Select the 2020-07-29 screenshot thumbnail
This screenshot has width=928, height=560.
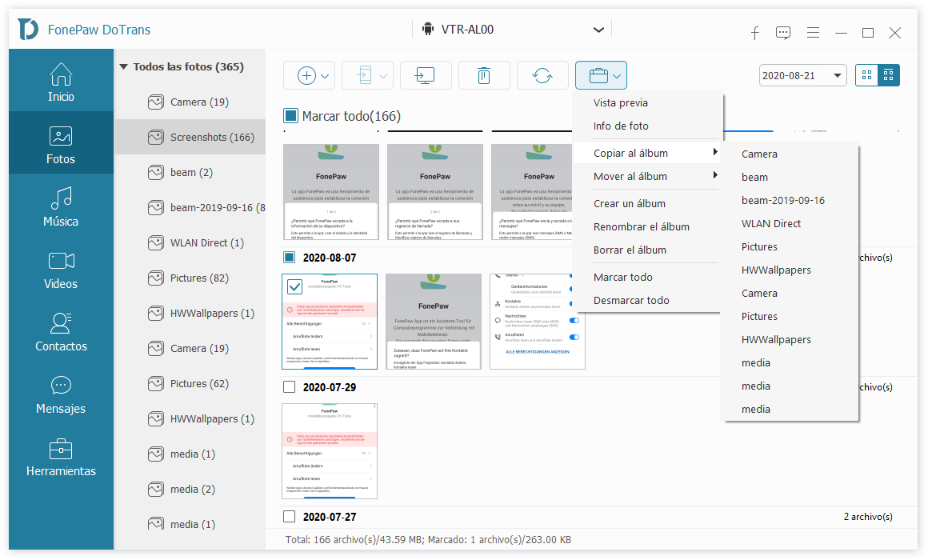coord(330,451)
